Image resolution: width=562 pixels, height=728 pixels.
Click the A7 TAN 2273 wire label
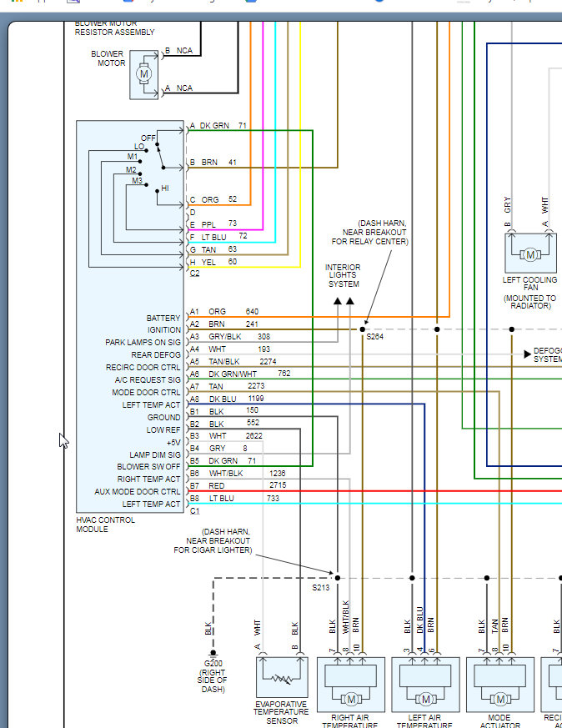(x=227, y=386)
